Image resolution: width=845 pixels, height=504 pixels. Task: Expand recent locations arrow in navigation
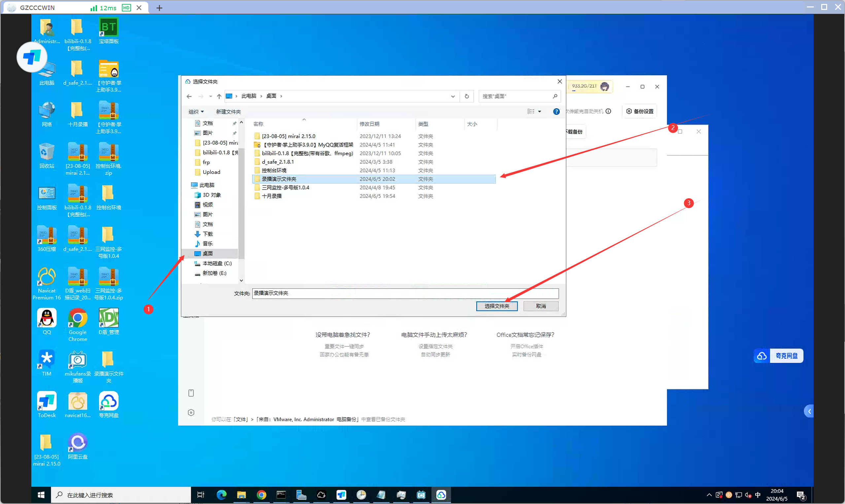211,96
